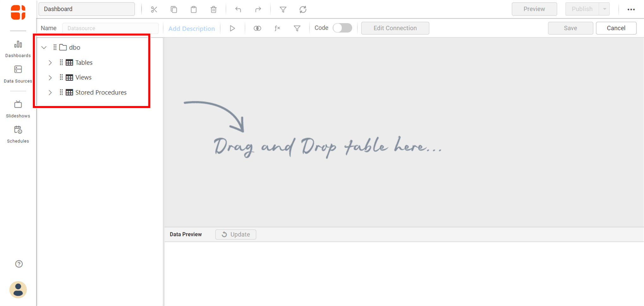This screenshot has height=306, width=644.
Task: Click the paste icon
Action: pyautogui.click(x=194, y=9)
